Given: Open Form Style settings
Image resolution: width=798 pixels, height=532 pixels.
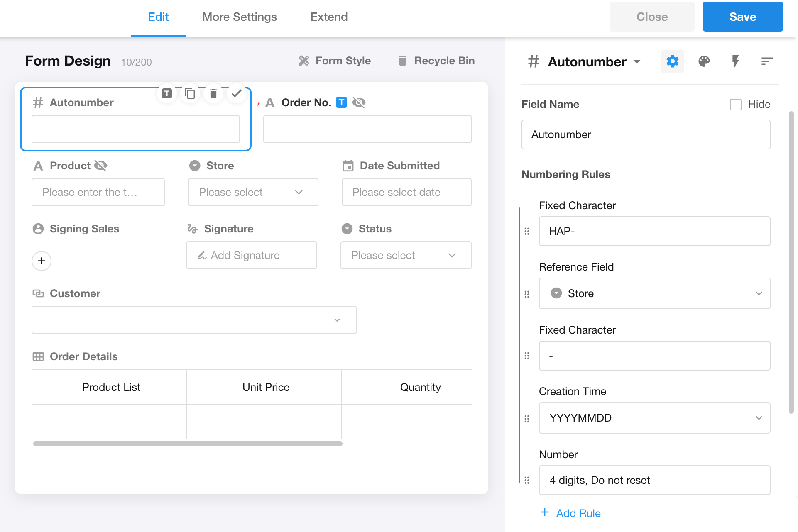Looking at the screenshot, I should [x=335, y=61].
